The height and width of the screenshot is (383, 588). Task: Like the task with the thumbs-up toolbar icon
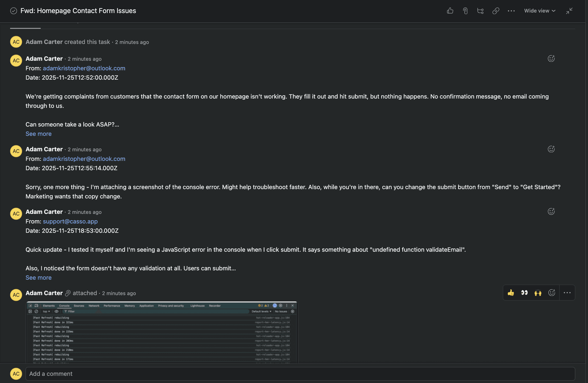(x=450, y=11)
